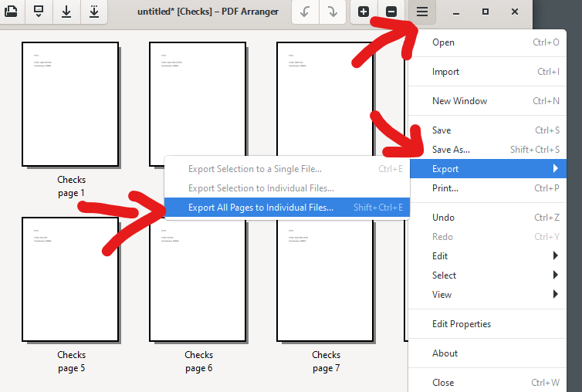This screenshot has width=582, height=392.
Task: Expand the Edit submenu
Action: tap(488, 256)
